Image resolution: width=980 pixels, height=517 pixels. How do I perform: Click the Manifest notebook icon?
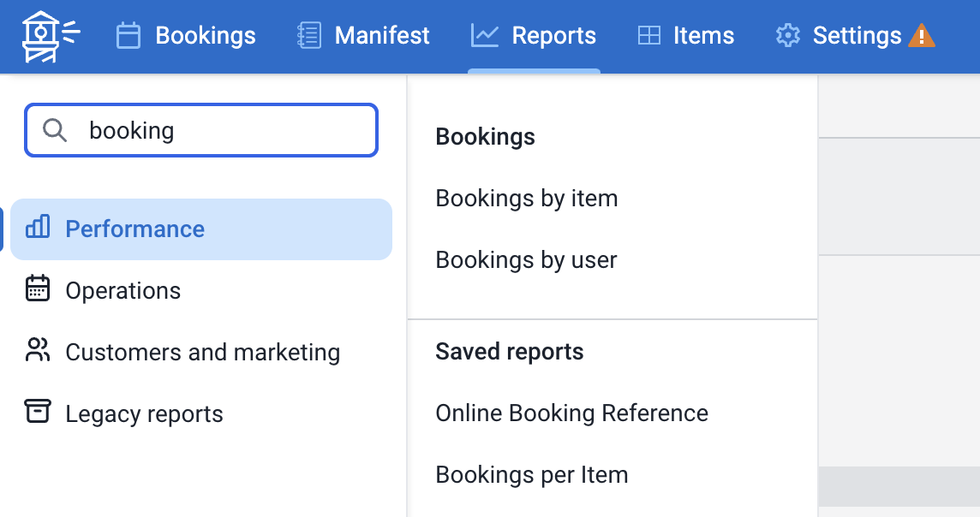pos(308,36)
